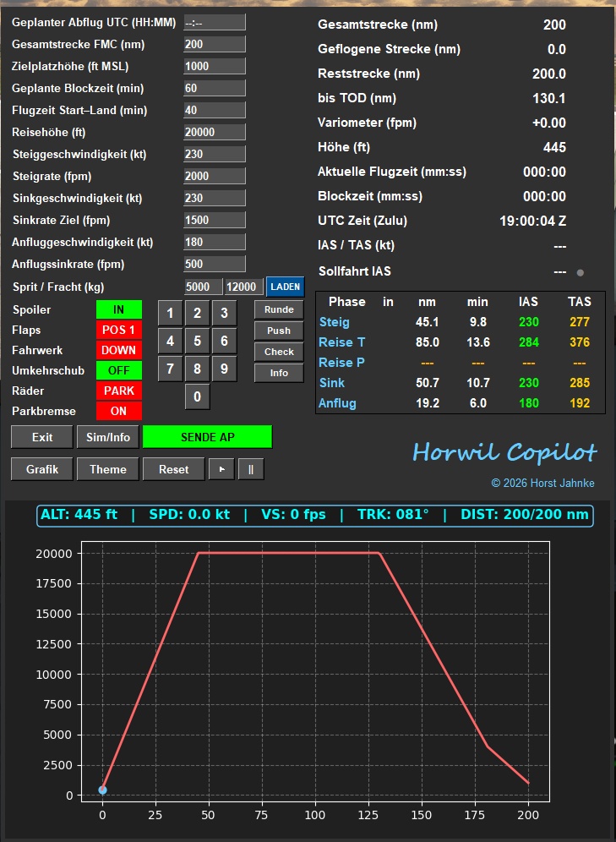Switch the Theme button
616x842 pixels.
(x=108, y=469)
